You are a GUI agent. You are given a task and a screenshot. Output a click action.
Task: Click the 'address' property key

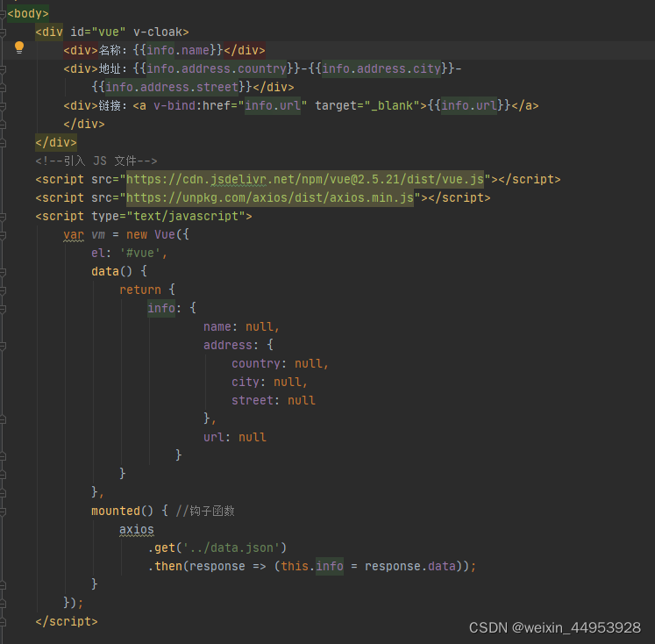point(228,345)
